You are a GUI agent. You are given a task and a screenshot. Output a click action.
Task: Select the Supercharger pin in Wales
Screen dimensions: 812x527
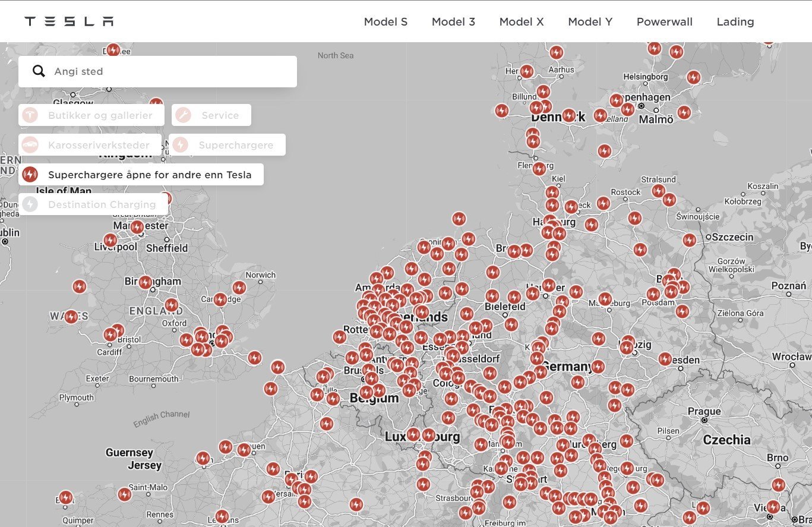coord(71,317)
